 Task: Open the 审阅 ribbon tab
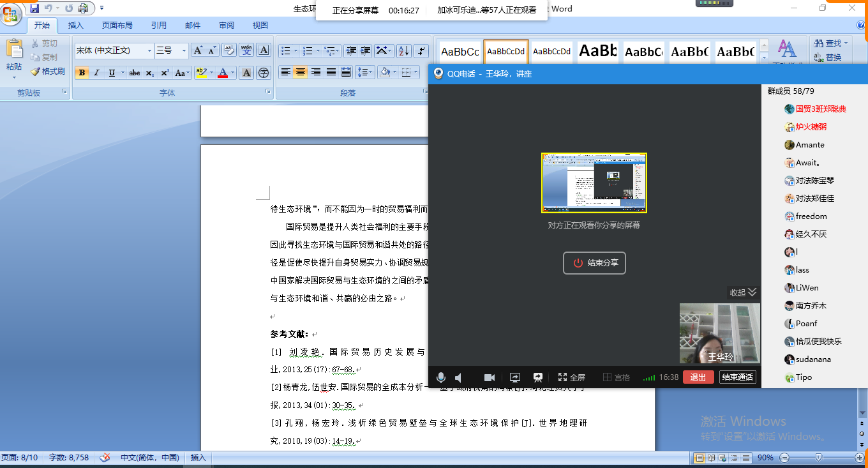[x=227, y=26]
